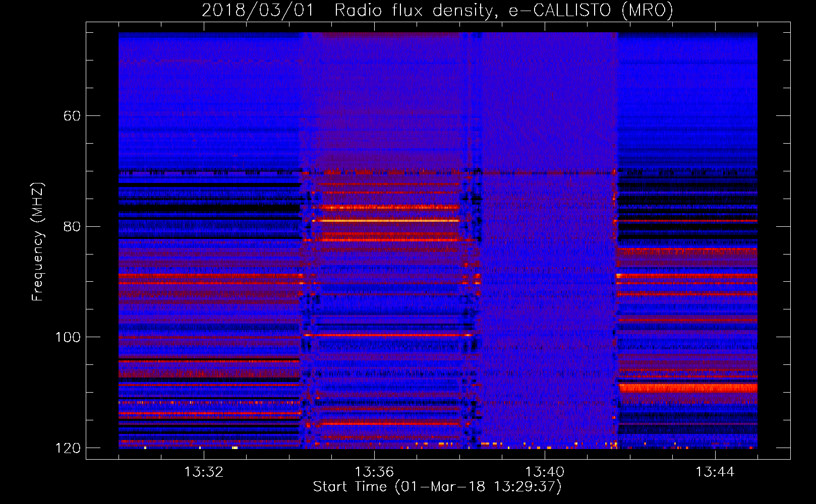816x504 pixels.
Task: Click the 60 frequency tick label
Action: point(72,116)
